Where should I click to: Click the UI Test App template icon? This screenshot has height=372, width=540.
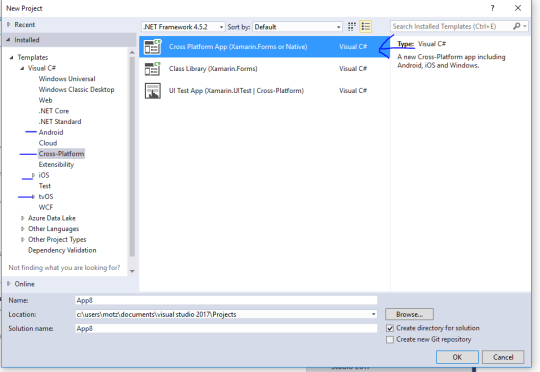coord(153,91)
